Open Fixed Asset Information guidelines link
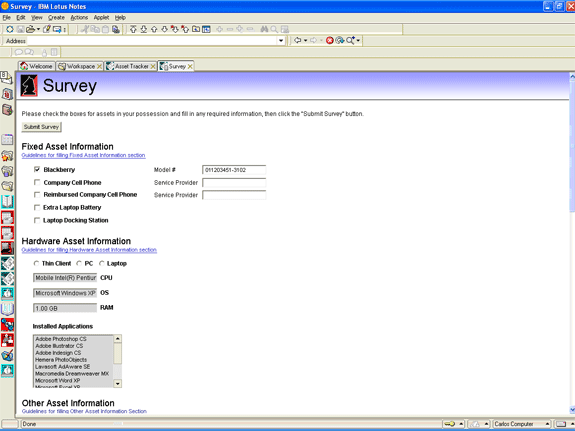The image size is (575, 431). click(83, 155)
